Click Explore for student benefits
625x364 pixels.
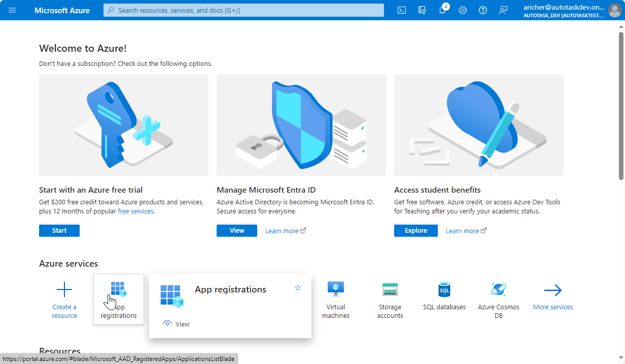tap(416, 231)
